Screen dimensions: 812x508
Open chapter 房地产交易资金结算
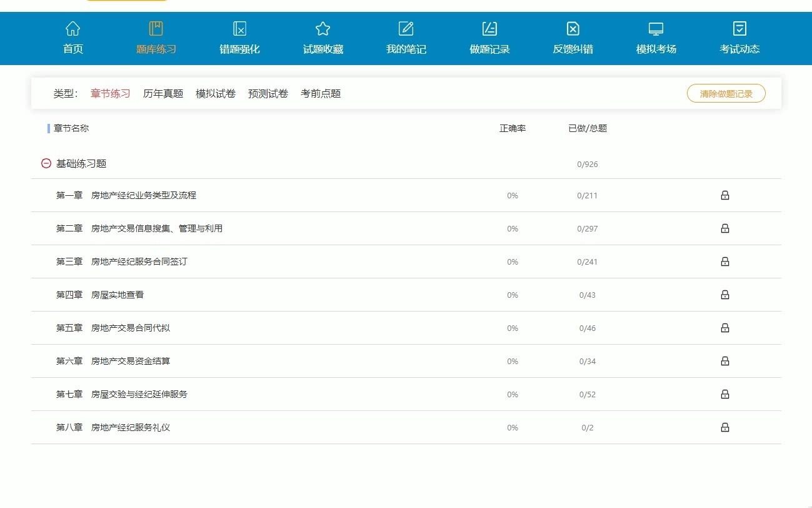(x=131, y=361)
